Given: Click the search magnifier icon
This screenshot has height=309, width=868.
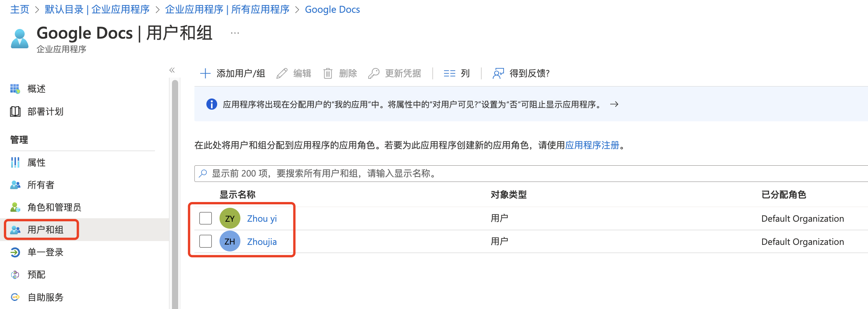Looking at the screenshot, I should click(x=203, y=173).
